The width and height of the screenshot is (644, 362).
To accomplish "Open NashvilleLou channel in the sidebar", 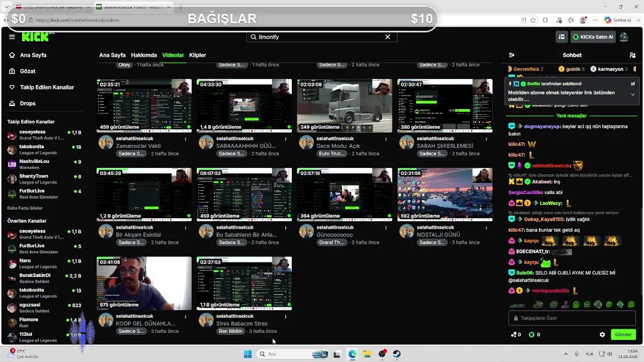I will (44, 164).
